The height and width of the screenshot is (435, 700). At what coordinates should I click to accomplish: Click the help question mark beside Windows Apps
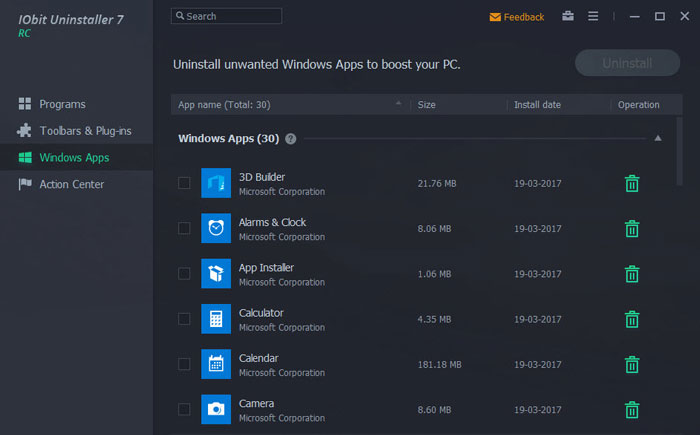tap(291, 139)
